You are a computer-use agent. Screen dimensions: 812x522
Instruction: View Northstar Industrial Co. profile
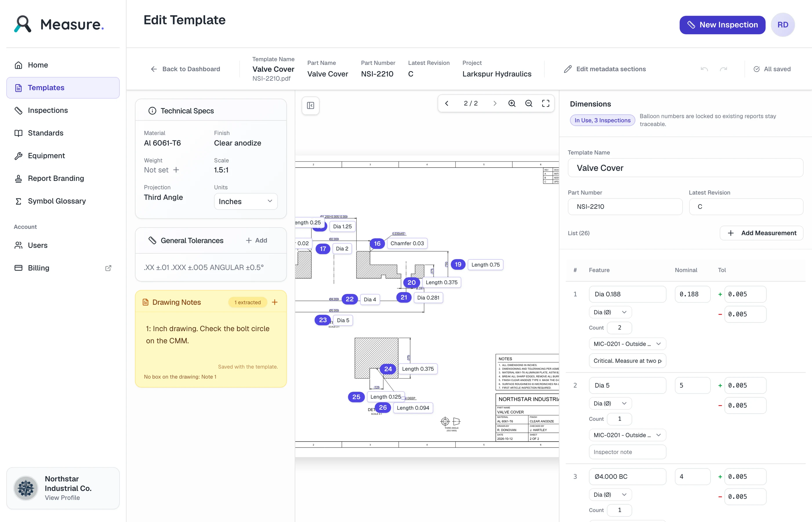63,488
